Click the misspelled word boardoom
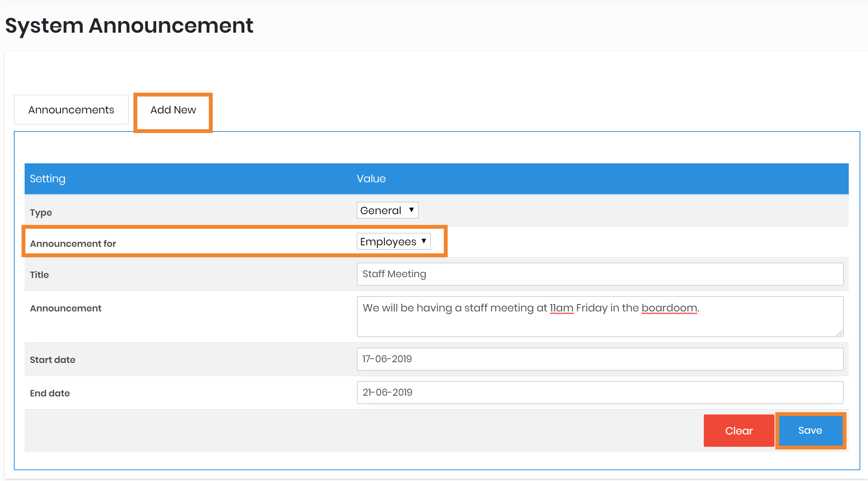The height and width of the screenshot is (481, 868). click(669, 308)
